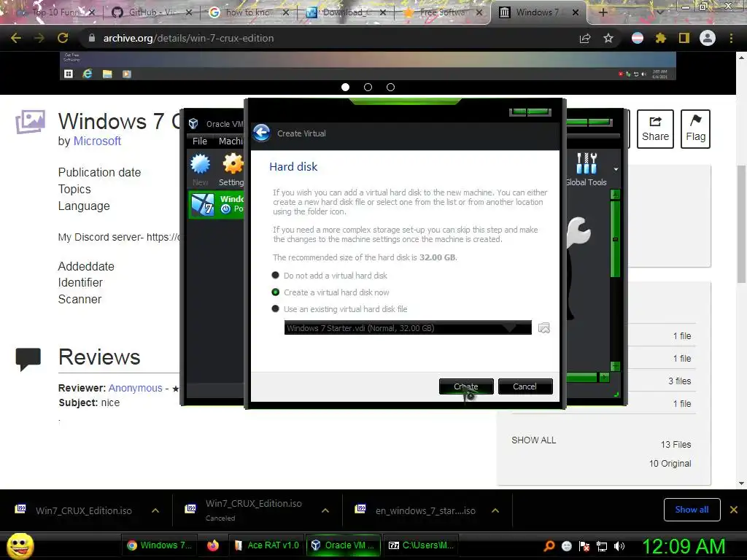Select first carousel dot on archive page
This screenshot has height=560, width=747.
[x=345, y=87]
